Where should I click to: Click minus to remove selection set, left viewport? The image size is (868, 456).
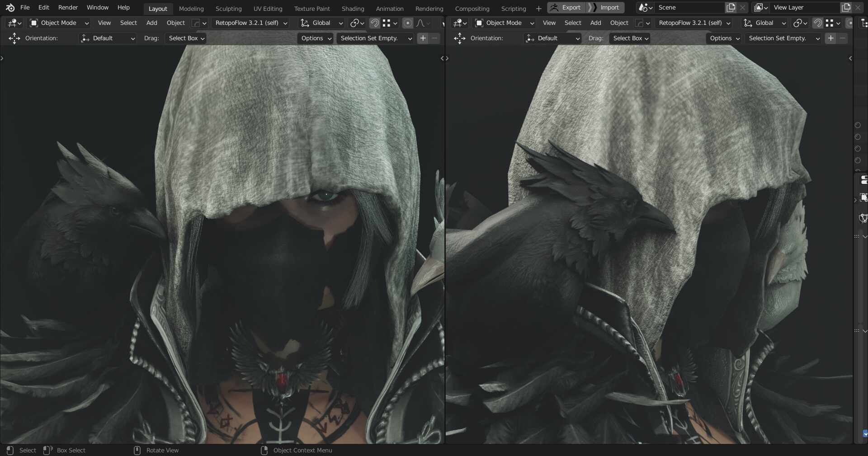[434, 38]
